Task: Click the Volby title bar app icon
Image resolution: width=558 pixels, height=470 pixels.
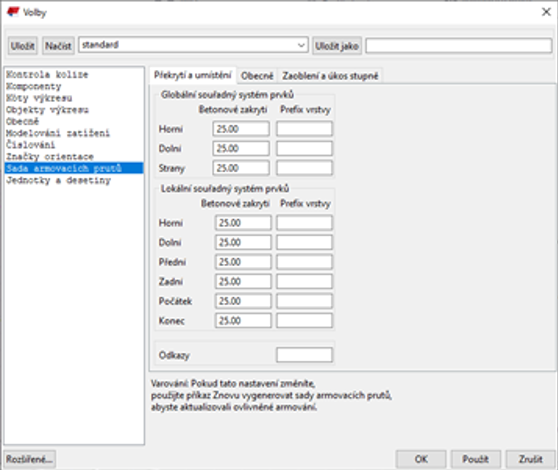Action: point(13,12)
